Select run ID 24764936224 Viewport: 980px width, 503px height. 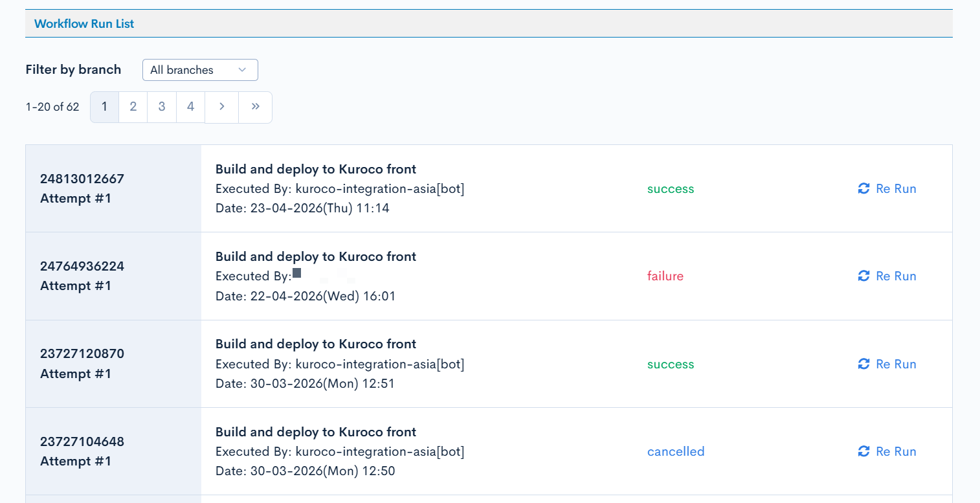82,266
